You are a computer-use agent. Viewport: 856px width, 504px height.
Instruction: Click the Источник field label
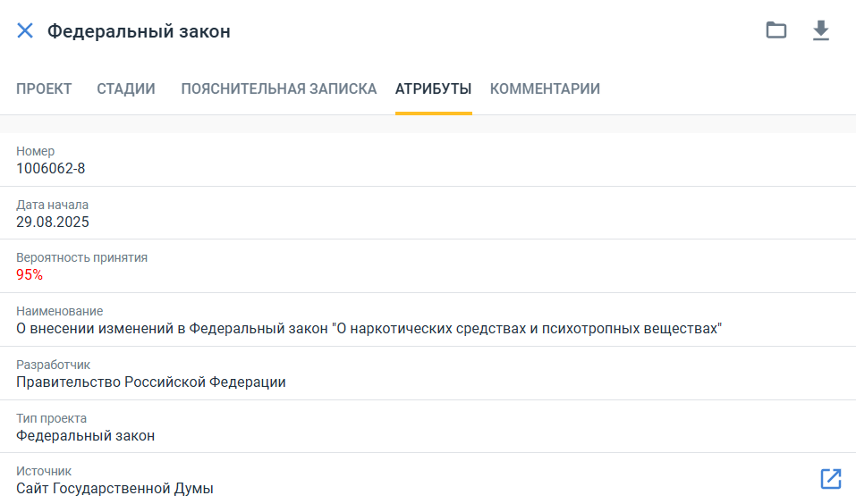44,471
